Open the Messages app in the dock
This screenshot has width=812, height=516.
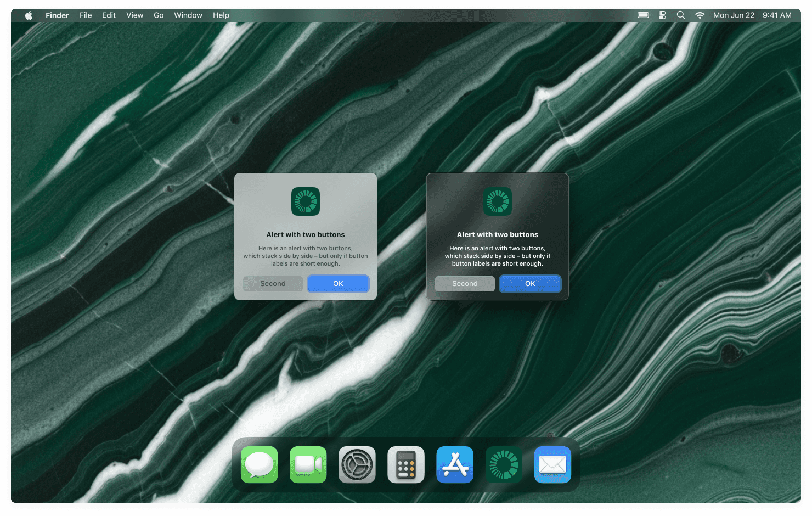coord(259,464)
